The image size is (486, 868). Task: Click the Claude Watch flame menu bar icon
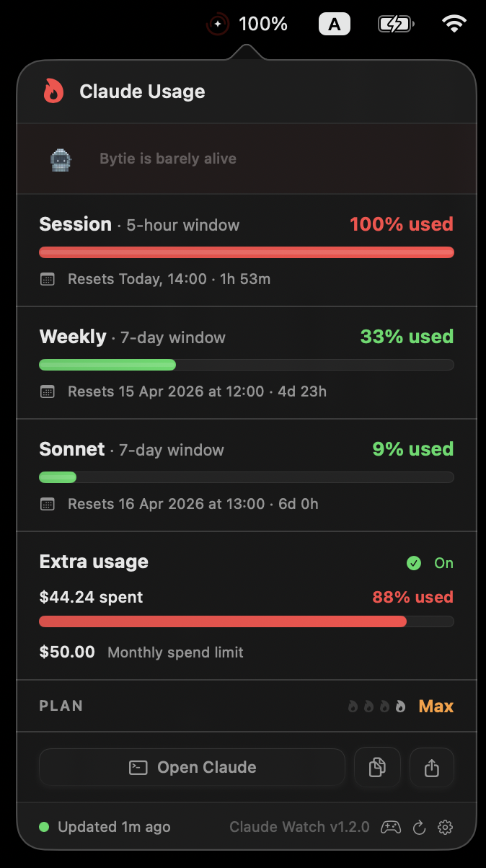click(x=216, y=23)
